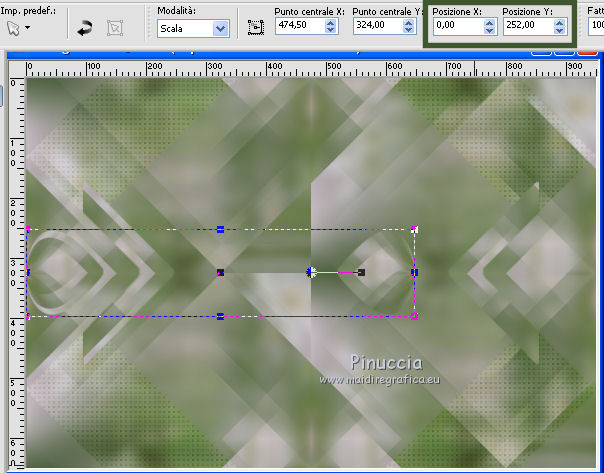Decrease Posizione Y with down arrow
This screenshot has height=473, width=604.
click(x=559, y=30)
